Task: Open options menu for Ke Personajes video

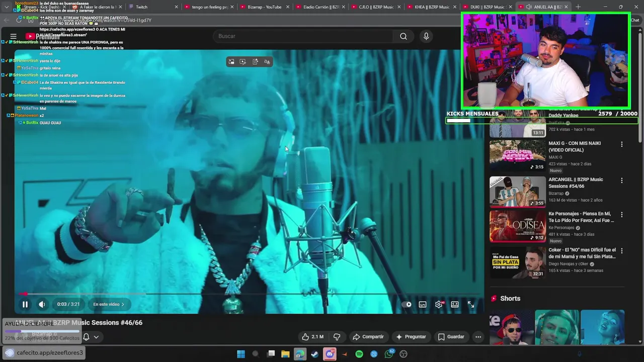Action: (621, 215)
